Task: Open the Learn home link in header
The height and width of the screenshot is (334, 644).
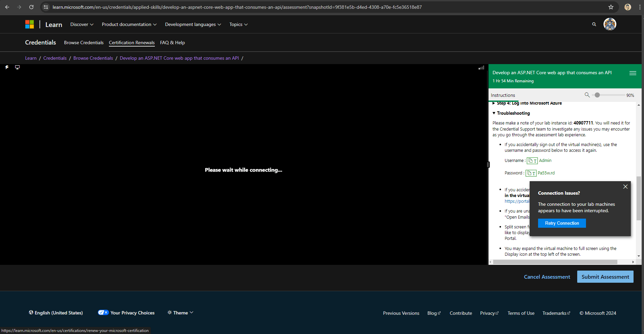Action: (x=54, y=25)
